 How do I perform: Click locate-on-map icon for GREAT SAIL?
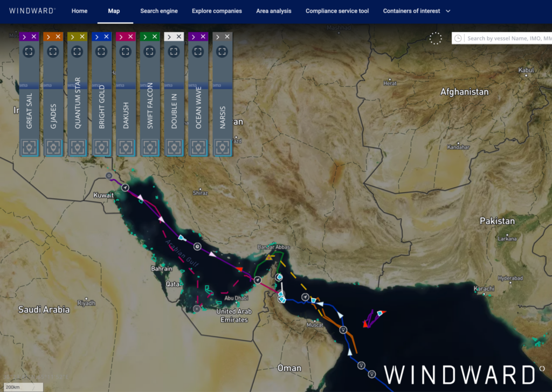pyautogui.click(x=29, y=147)
